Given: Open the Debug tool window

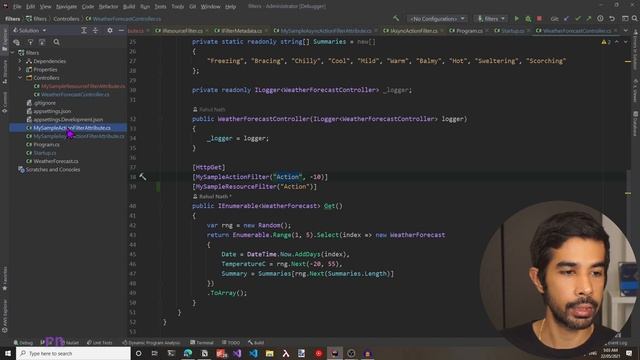Looking at the screenshot, I should (x=23, y=342).
